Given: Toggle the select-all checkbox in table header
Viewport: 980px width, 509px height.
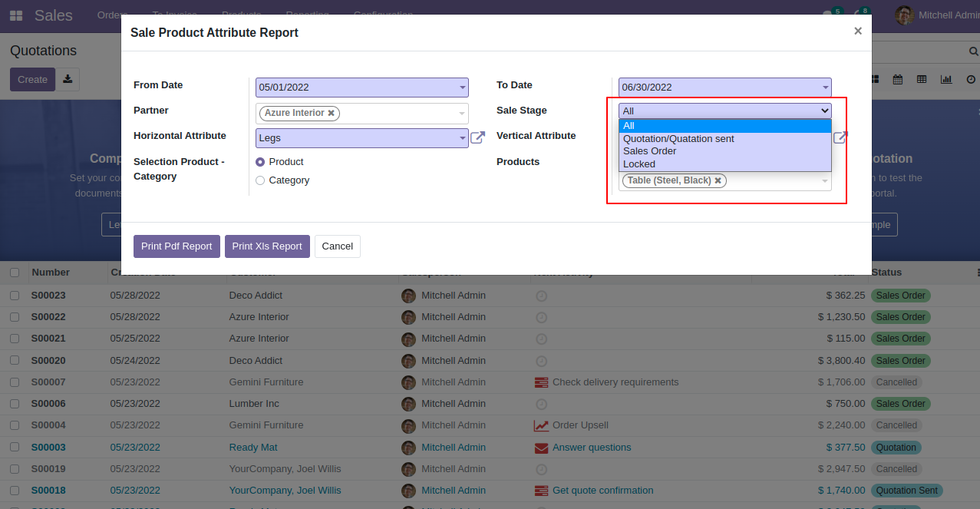Looking at the screenshot, I should tap(15, 273).
